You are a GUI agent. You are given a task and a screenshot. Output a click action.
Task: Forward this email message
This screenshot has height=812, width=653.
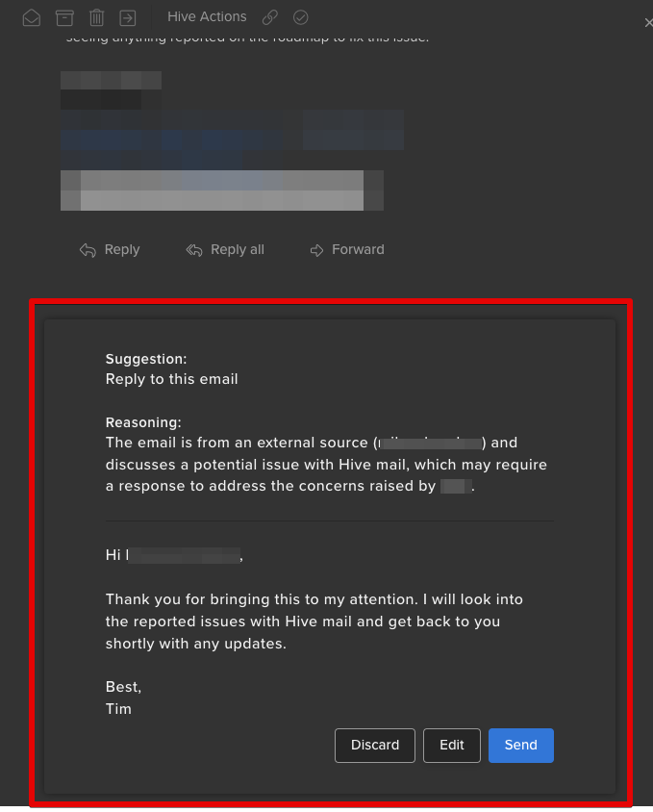(347, 249)
